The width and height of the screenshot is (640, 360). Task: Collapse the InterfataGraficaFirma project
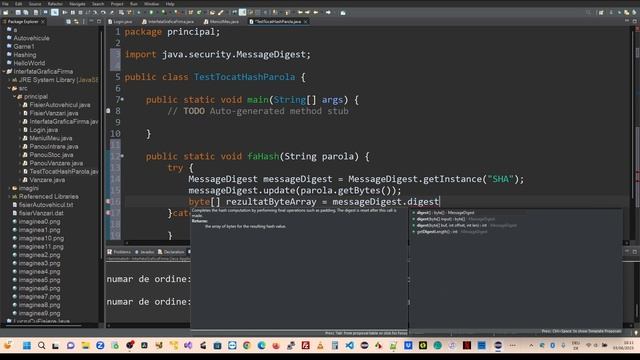4,71
